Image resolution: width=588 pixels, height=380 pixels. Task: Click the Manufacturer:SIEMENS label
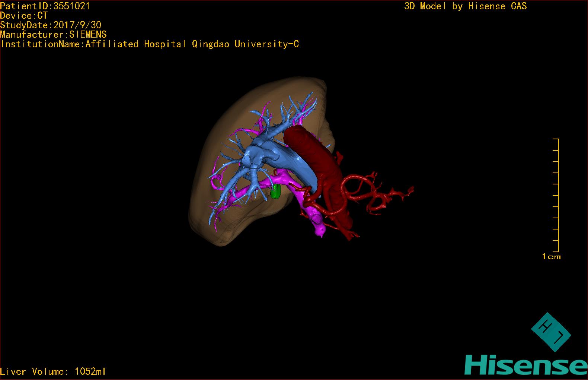point(53,35)
